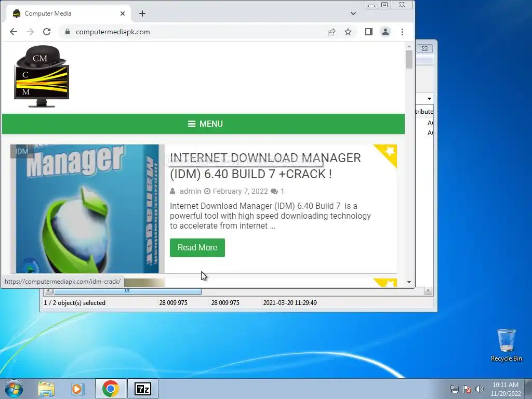Click the admin author link
This screenshot has width=532, height=399.
click(190, 191)
